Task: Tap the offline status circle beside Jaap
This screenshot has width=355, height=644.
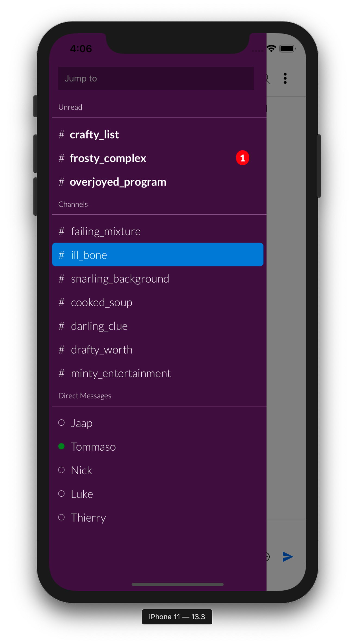Action: pyautogui.click(x=61, y=423)
